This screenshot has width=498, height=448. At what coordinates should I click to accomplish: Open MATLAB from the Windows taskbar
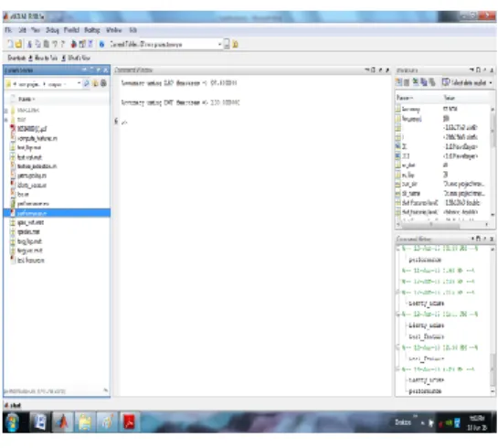[x=62, y=422]
